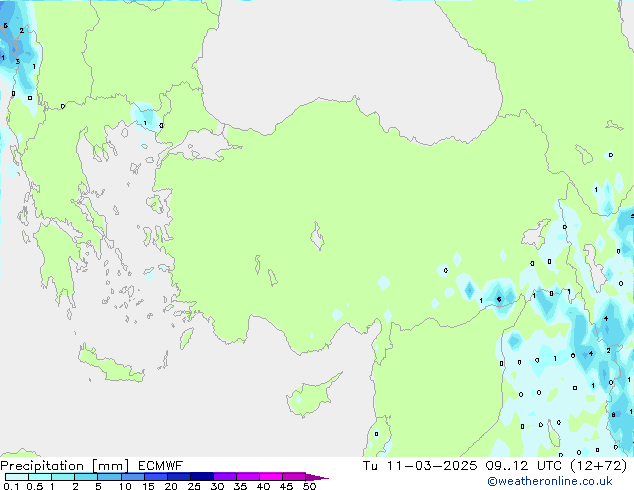Click the legend value '0.1'
The width and height of the screenshot is (634, 490).
pyautogui.click(x=11, y=486)
